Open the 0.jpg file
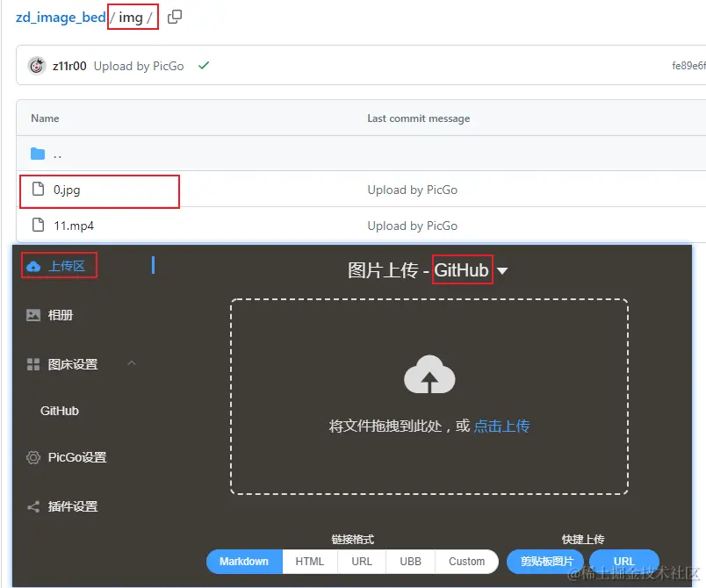706x588 pixels. [x=67, y=190]
